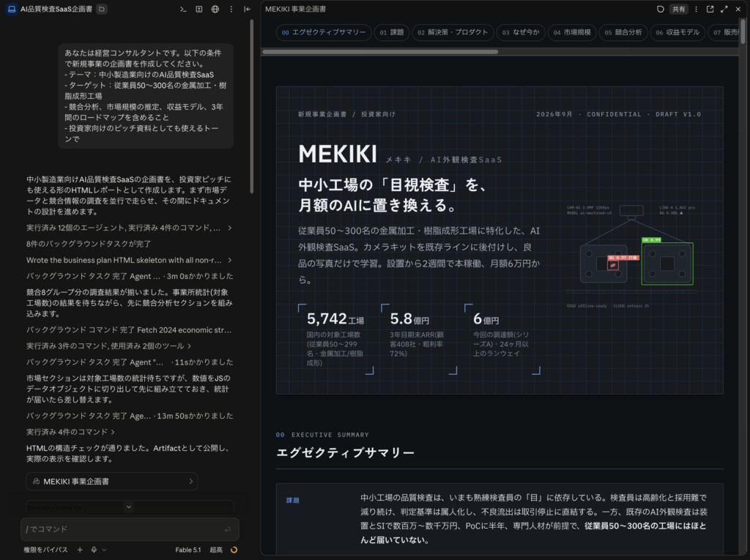Expand the Wrote the business plan HTML skeleton row
This screenshot has height=560, width=750.
(x=129, y=260)
